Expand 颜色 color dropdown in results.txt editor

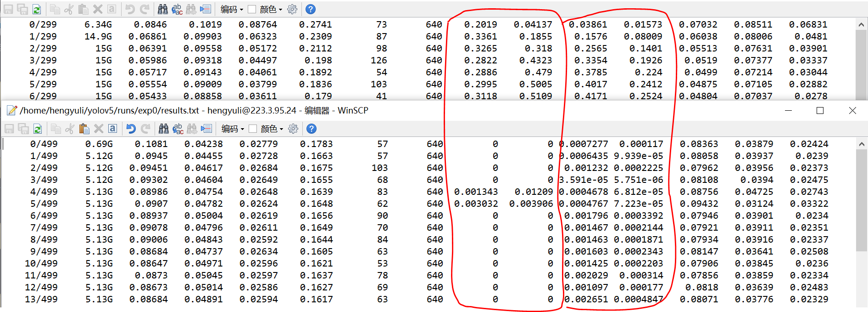pyautogui.click(x=272, y=129)
